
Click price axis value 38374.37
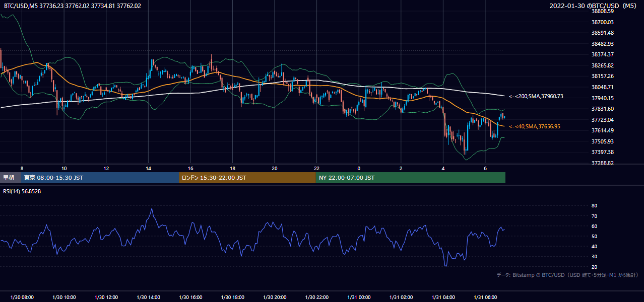pos(603,54)
